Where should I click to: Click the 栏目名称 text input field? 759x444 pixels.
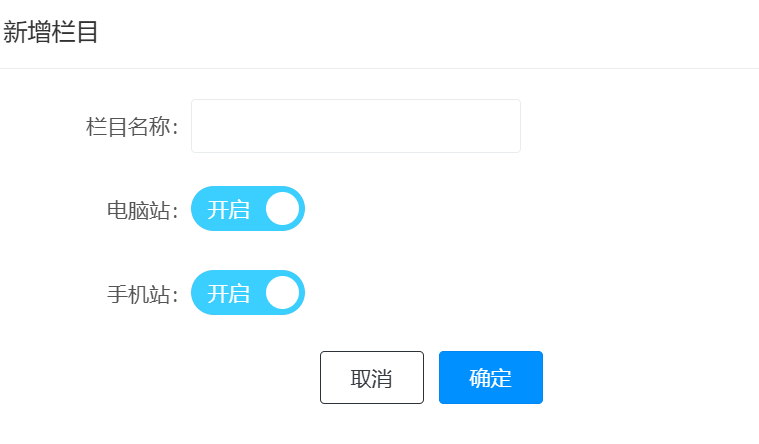(x=355, y=126)
